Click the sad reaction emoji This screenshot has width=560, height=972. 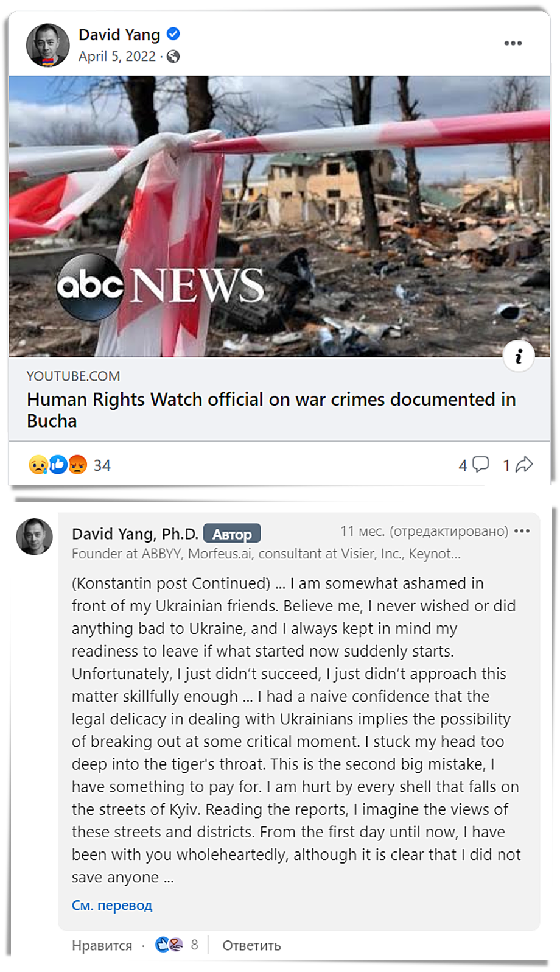pos(38,465)
